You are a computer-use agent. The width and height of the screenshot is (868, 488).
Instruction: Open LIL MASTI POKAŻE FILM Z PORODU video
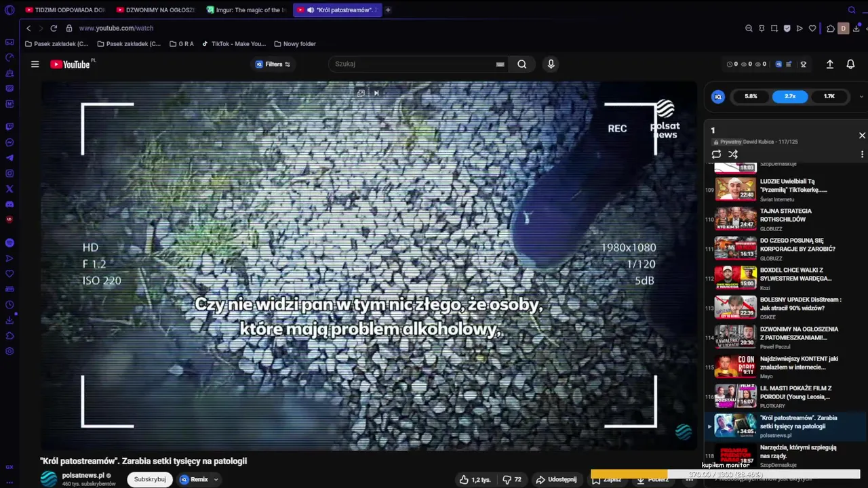click(785, 396)
